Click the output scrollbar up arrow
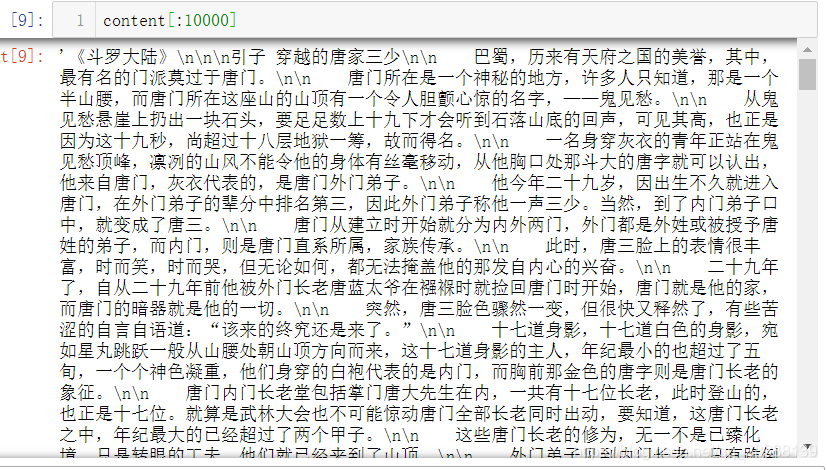This screenshot has width=827, height=470. (807, 50)
